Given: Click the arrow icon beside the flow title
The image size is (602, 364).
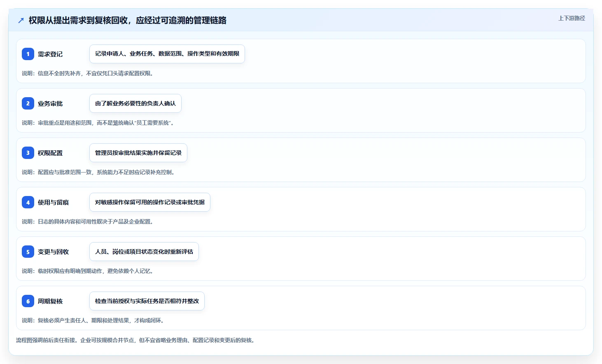Looking at the screenshot, I should (21, 20).
